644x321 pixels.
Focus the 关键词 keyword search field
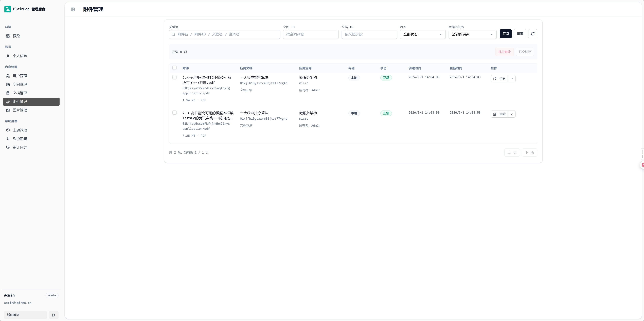pos(224,34)
